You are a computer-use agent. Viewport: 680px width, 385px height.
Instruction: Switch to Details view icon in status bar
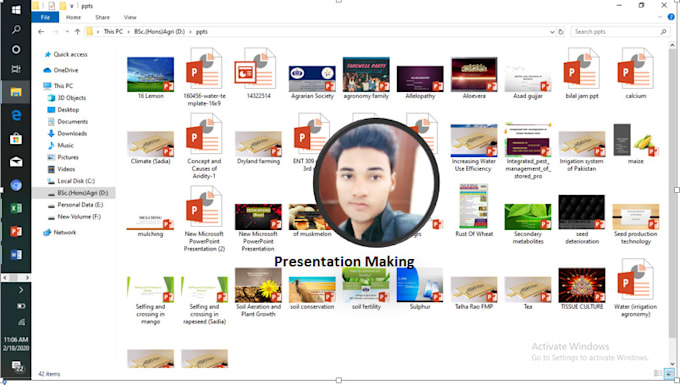click(658, 373)
